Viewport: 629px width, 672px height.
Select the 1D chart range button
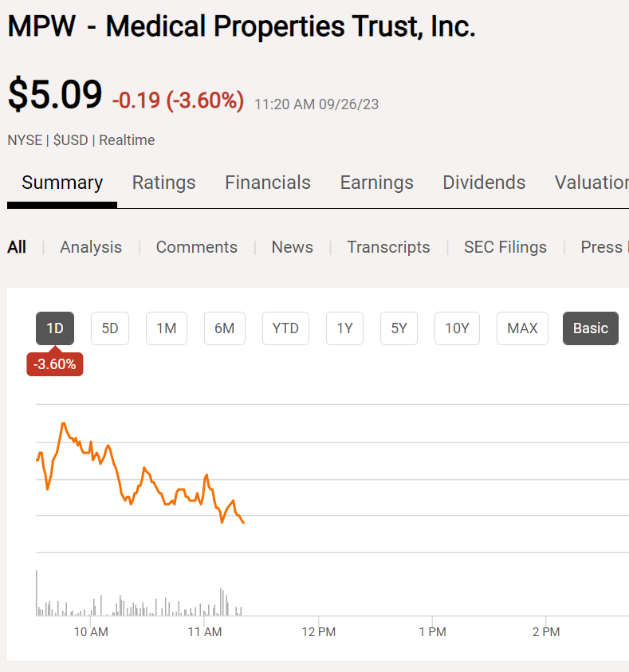pos(55,328)
